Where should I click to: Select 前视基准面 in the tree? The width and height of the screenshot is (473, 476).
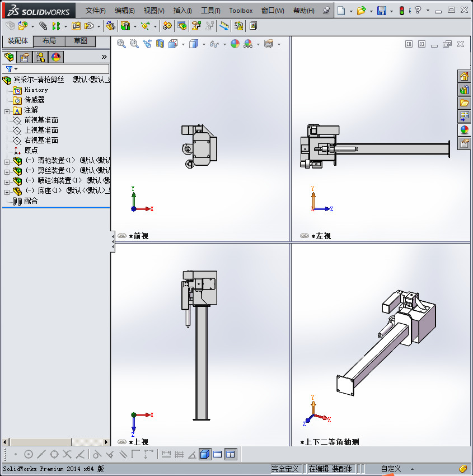pyautogui.click(x=41, y=120)
